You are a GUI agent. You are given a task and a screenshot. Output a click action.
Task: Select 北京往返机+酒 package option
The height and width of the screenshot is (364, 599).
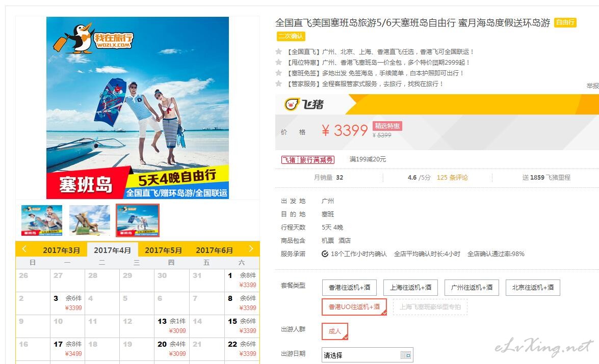[533, 287]
